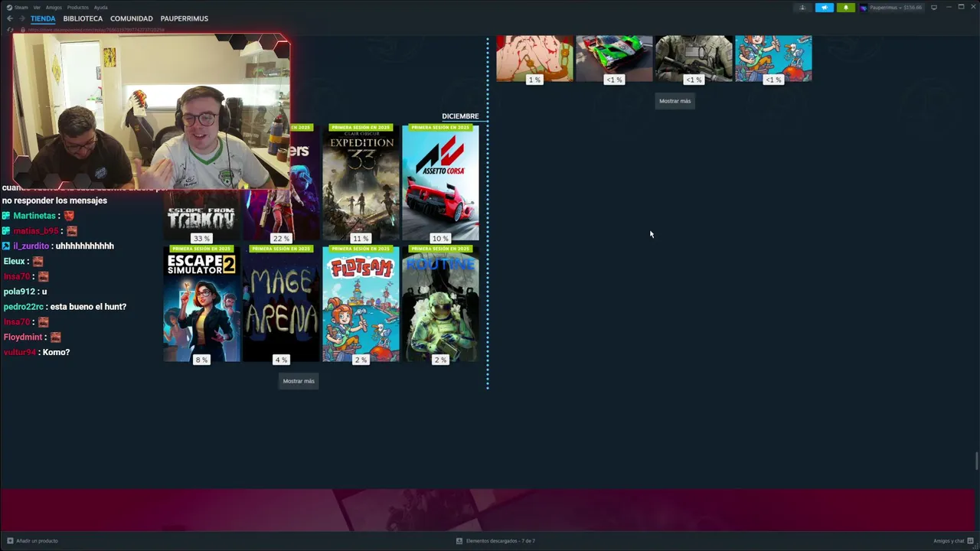Click the vertical page scrollbar thumb
980x551 pixels.
tap(976, 461)
